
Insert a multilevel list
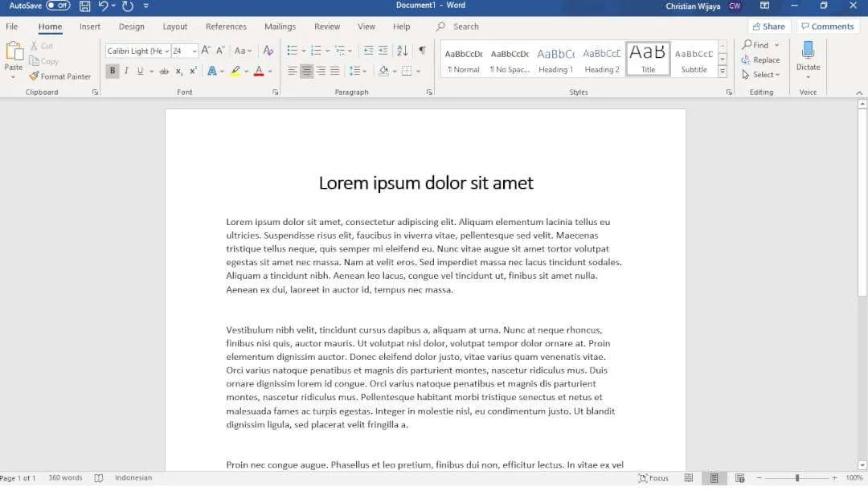pyautogui.click(x=341, y=51)
